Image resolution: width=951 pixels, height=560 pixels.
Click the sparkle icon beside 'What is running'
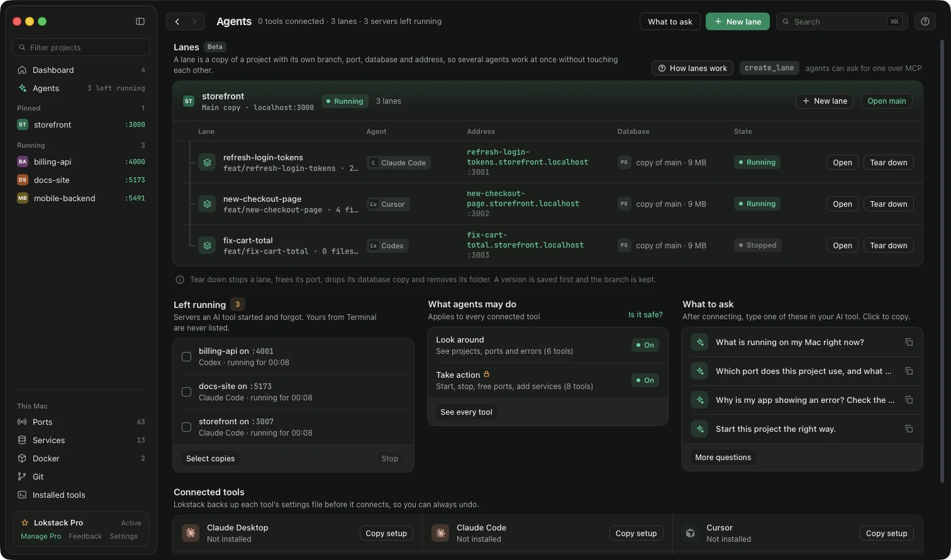tap(699, 342)
